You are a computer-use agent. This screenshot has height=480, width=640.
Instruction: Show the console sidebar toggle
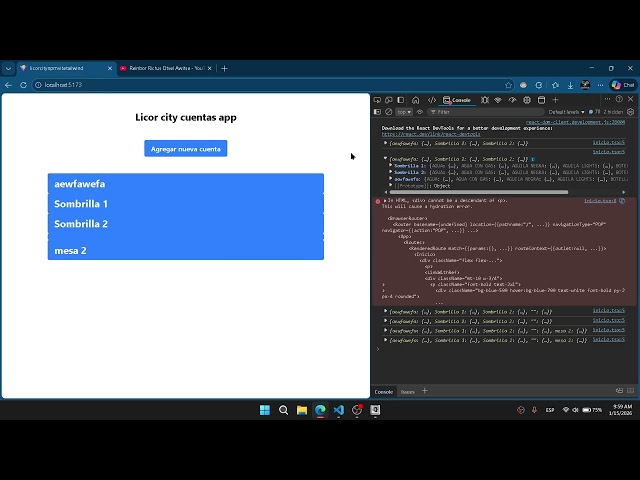pos(378,112)
